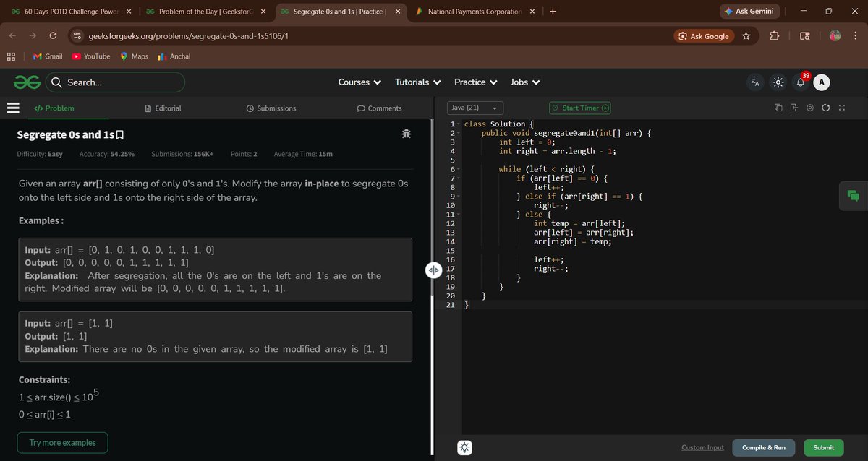This screenshot has width=868, height=461.
Task: Open the Maps bookmark
Action: point(134,56)
